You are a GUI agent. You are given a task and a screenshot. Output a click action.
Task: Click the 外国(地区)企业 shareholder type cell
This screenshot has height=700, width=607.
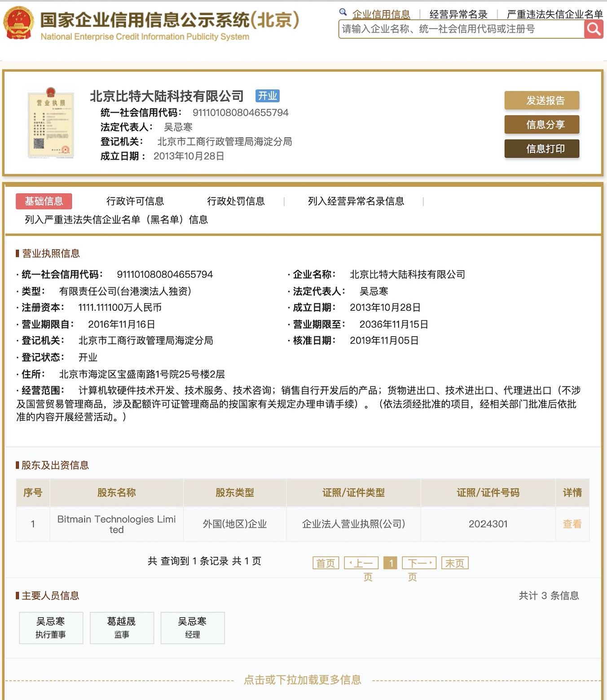tap(235, 524)
